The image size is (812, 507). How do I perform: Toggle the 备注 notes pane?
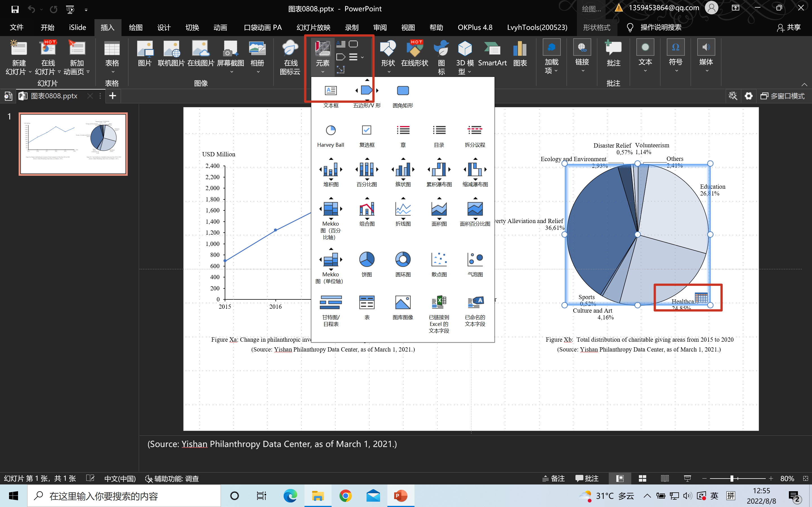[554, 479]
